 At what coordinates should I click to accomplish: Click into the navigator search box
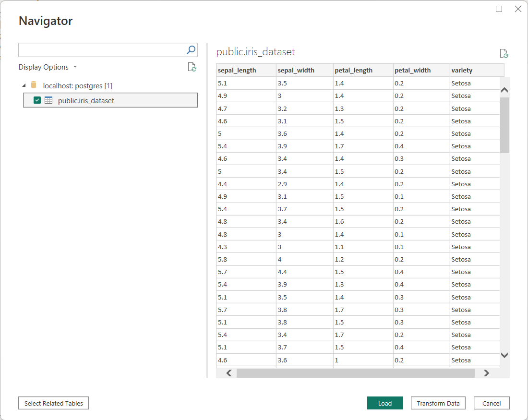coord(102,50)
